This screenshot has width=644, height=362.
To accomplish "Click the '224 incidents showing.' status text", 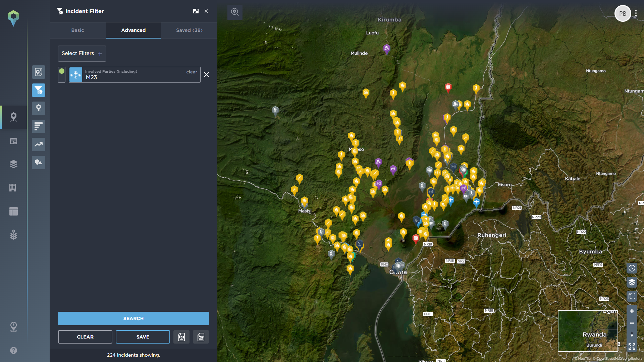I will click(x=133, y=355).
